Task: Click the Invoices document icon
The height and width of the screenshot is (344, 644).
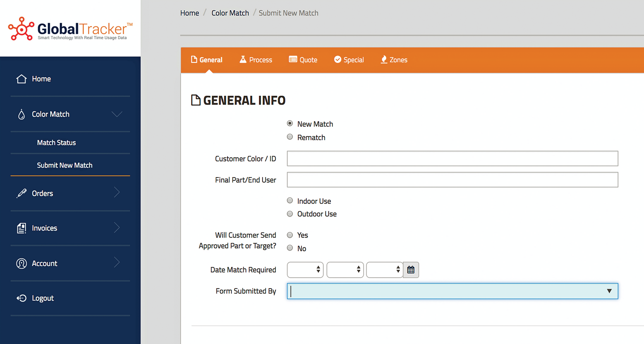Action: click(21, 228)
